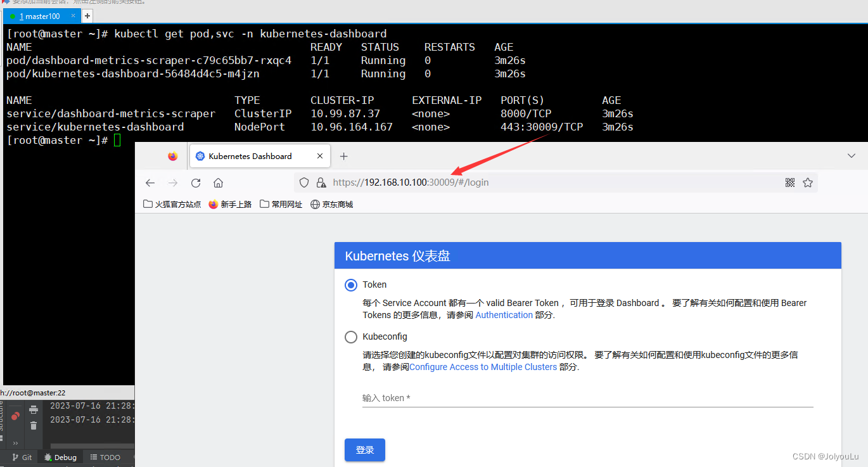Open the 常用网址 bookmark folder
868x467 pixels.
point(281,204)
